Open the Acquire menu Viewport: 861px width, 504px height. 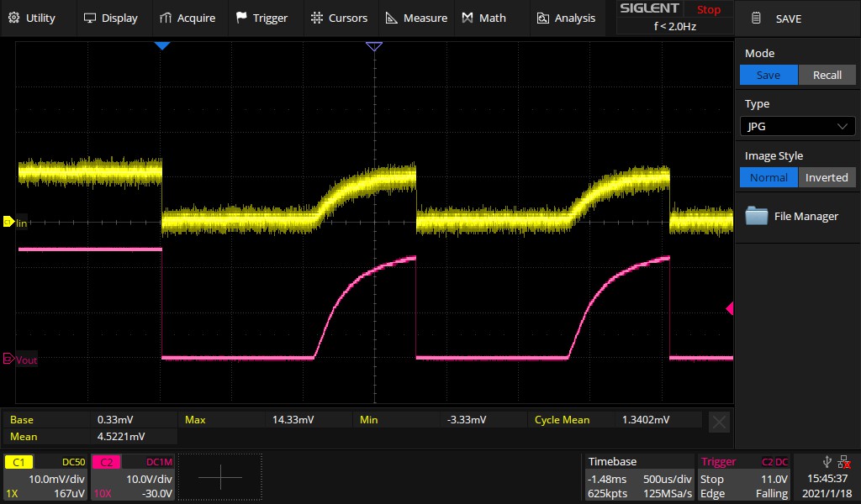click(188, 18)
